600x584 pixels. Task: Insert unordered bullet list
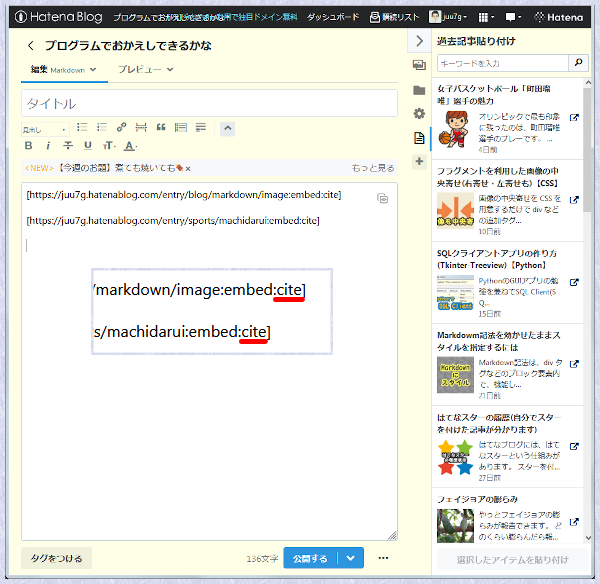click(x=82, y=127)
